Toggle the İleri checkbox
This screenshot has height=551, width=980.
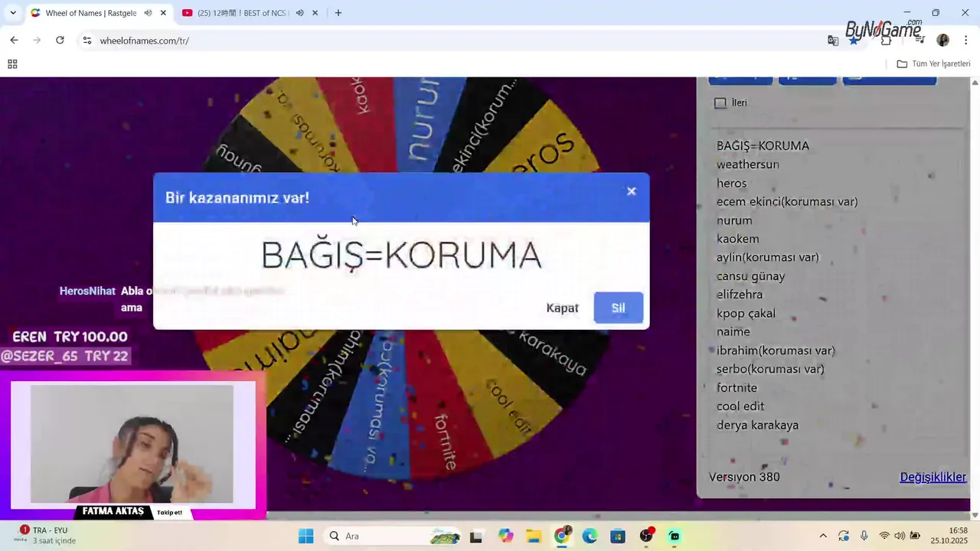coord(720,103)
